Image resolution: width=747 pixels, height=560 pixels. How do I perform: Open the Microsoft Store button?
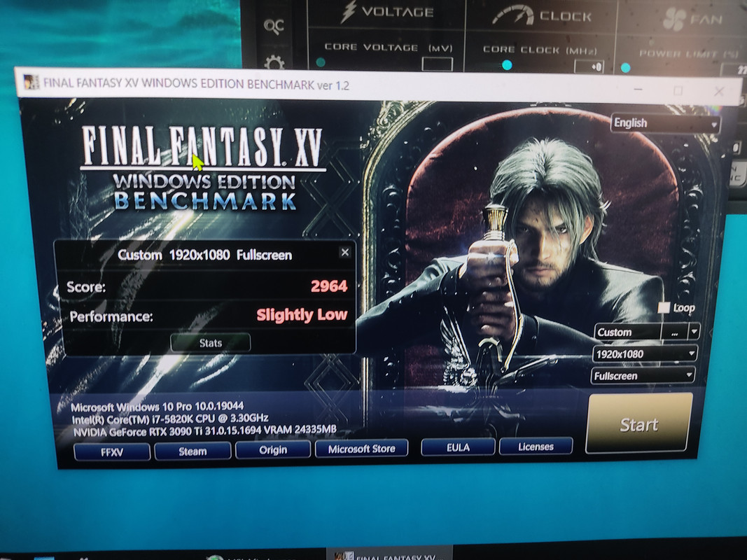(x=361, y=449)
